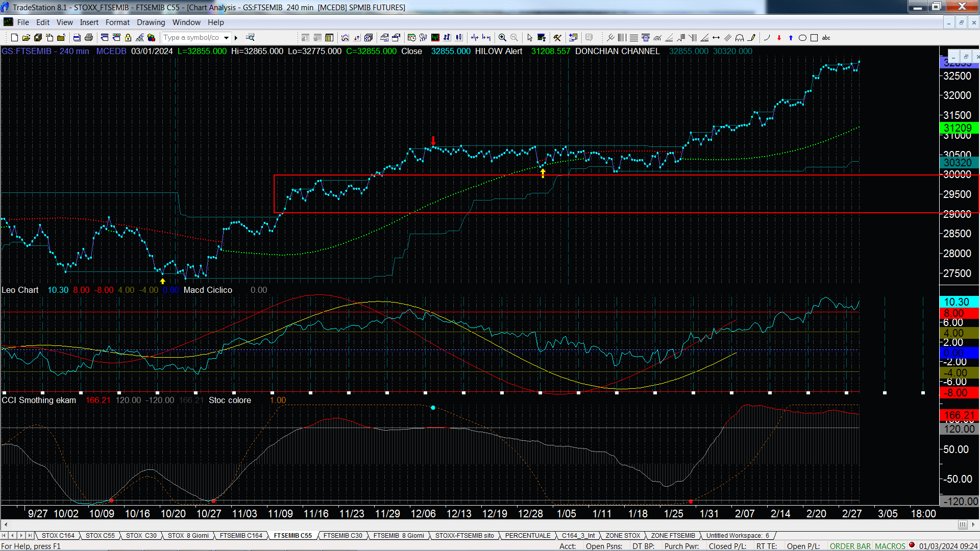Select the arc drawing tool
The height and width of the screenshot is (551, 980).
pyautogui.click(x=766, y=37)
